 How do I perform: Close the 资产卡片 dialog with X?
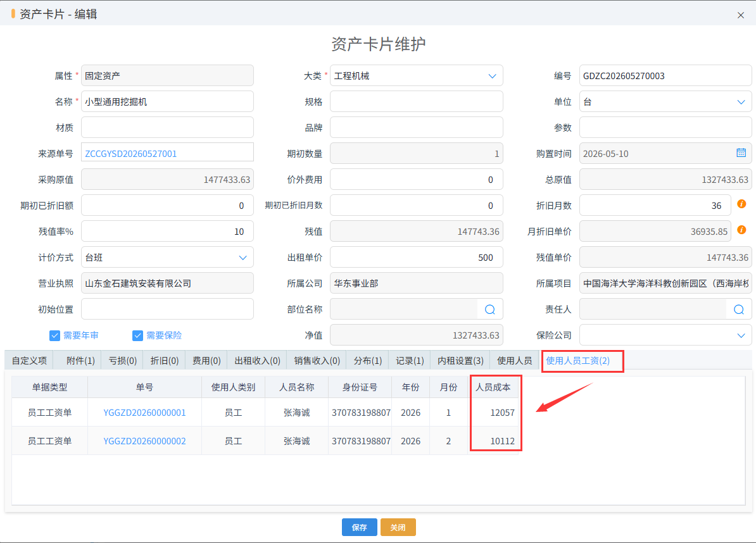click(x=741, y=15)
